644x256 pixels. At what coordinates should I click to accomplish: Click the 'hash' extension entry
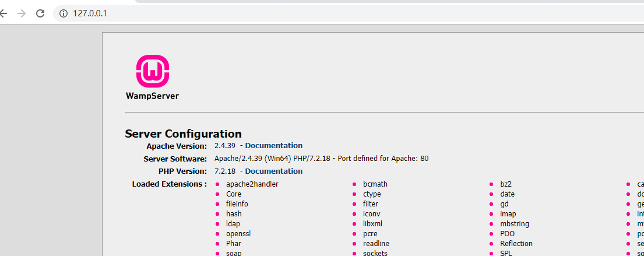click(234, 213)
